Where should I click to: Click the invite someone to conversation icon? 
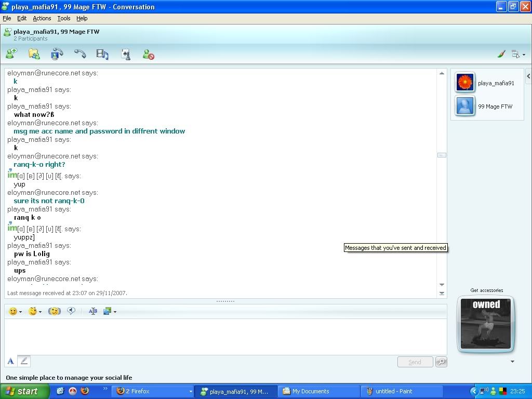11,54
